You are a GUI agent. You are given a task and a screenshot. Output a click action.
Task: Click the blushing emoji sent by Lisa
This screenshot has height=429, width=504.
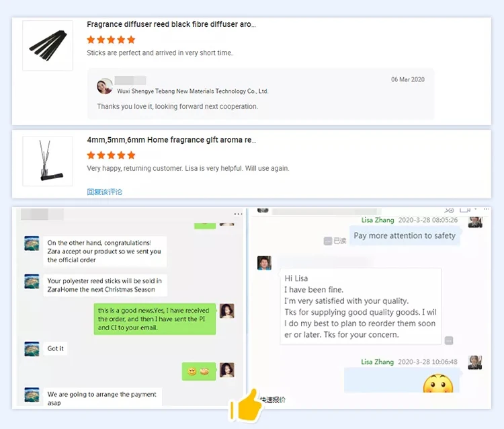tap(437, 383)
